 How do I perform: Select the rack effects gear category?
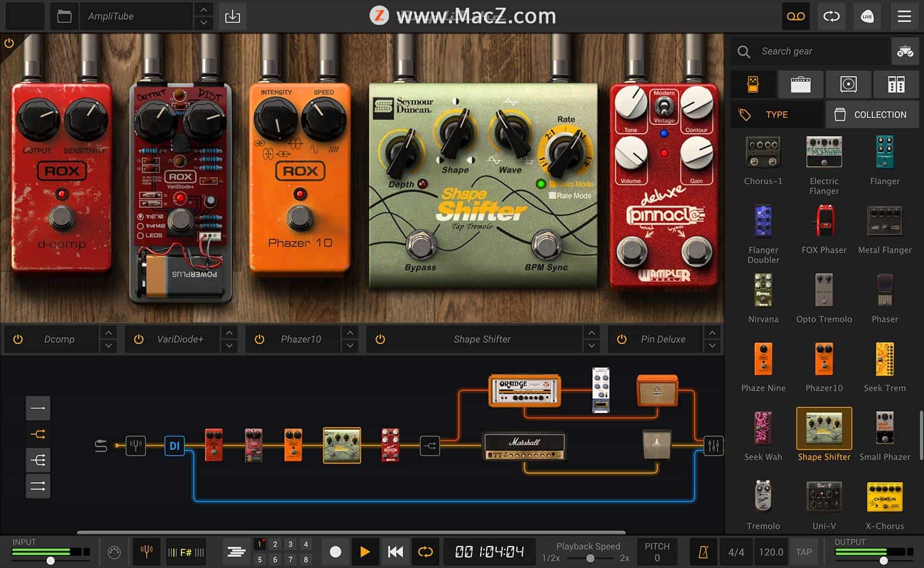coord(896,84)
